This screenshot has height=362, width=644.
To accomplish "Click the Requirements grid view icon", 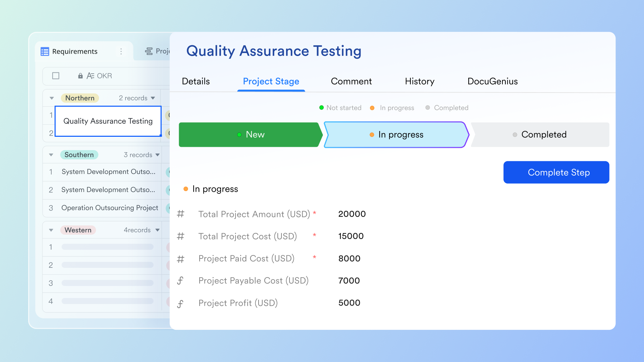I will click(x=45, y=52).
